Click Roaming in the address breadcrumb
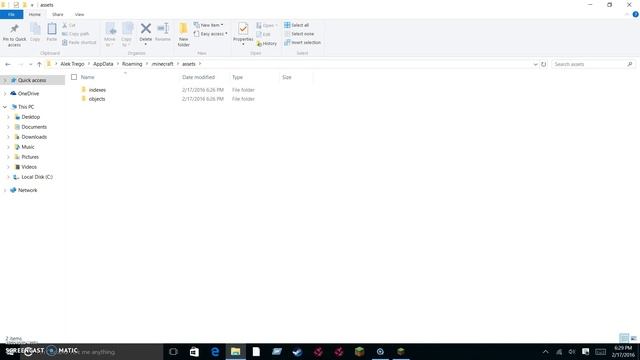The height and width of the screenshot is (360, 640). (132, 64)
